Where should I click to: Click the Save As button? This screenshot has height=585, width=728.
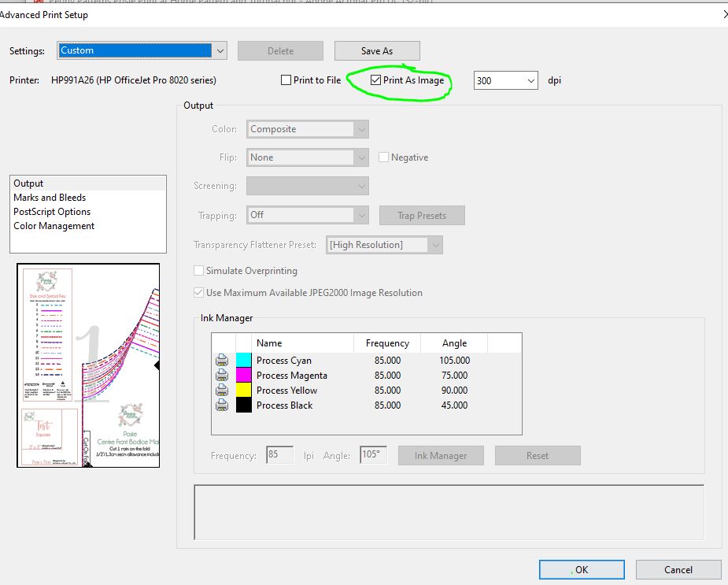(x=377, y=51)
